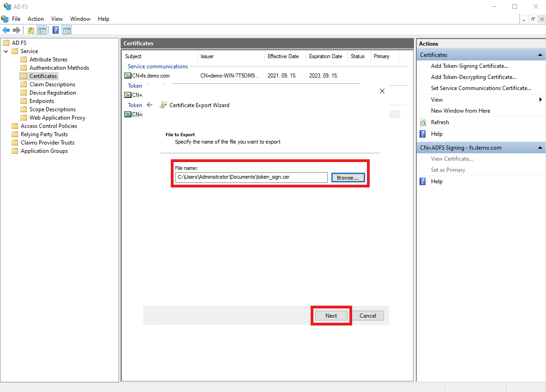The width and height of the screenshot is (546, 392).
Task: Open the Action menu
Action: [x=36, y=19]
